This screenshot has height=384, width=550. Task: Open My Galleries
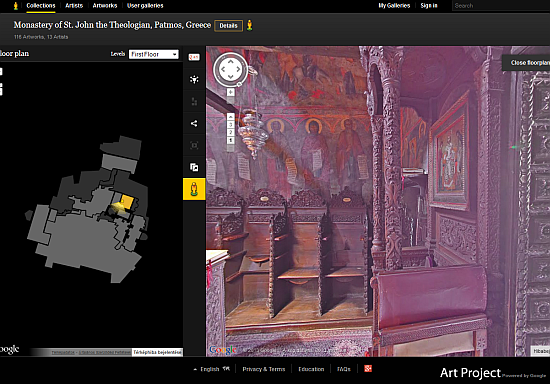pos(394,6)
